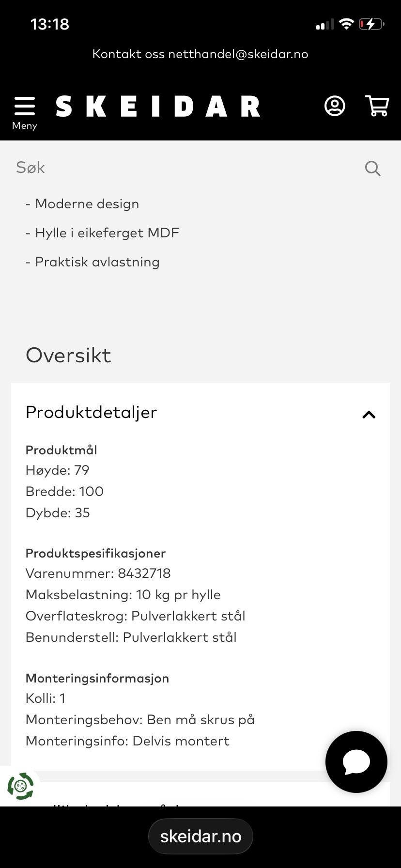Tap the netthandel@skeidar.no email link
Image resolution: width=401 pixels, height=868 pixels.
coord(238,54)
